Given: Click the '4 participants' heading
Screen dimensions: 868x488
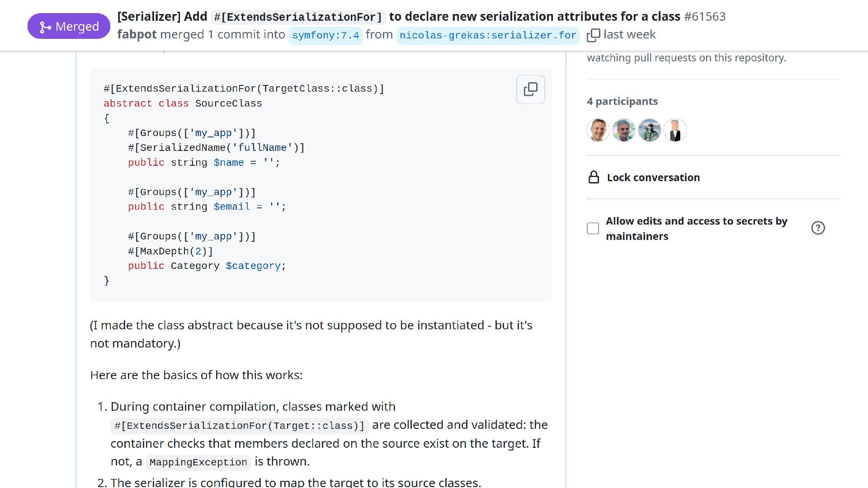Looking at the screenshot, I should click(622, 101).
